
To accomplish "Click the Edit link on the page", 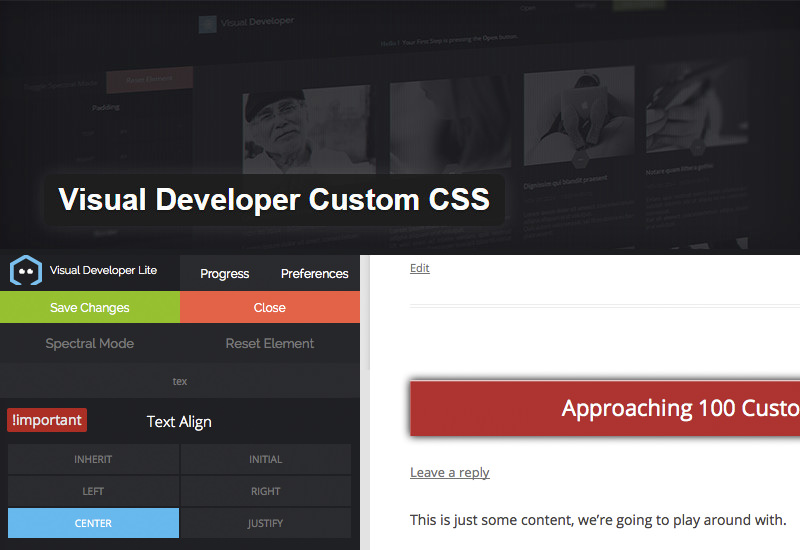I will [x=419, y=268].
